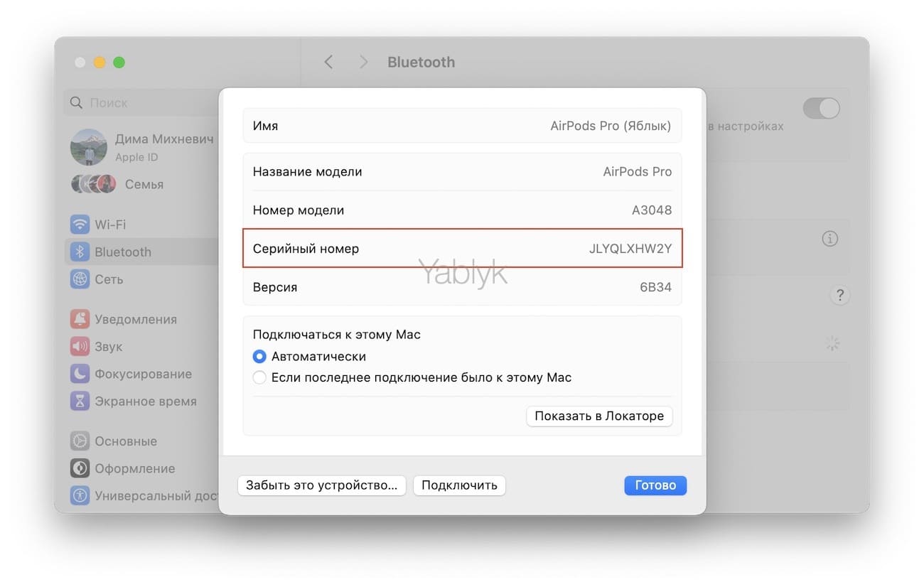This screenshot has height=587, width=924.
Task: Click the Оформление sidebar label
Action: pos(135,468)
